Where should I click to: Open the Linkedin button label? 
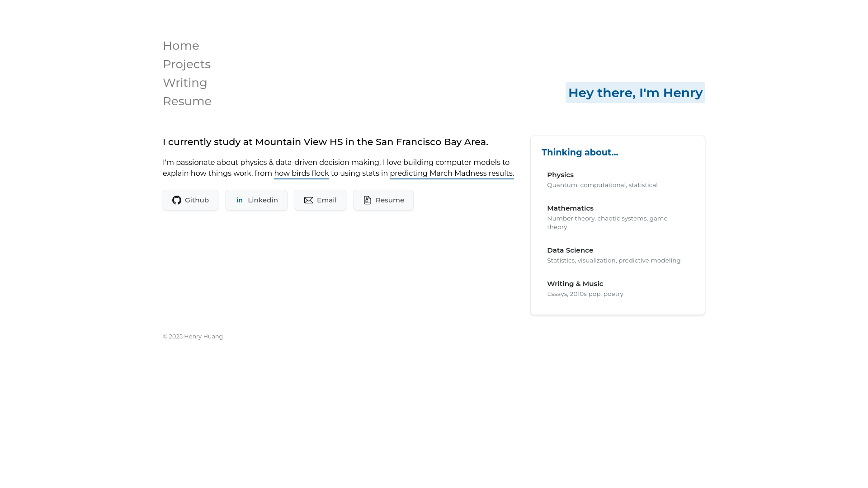point(263,200)
